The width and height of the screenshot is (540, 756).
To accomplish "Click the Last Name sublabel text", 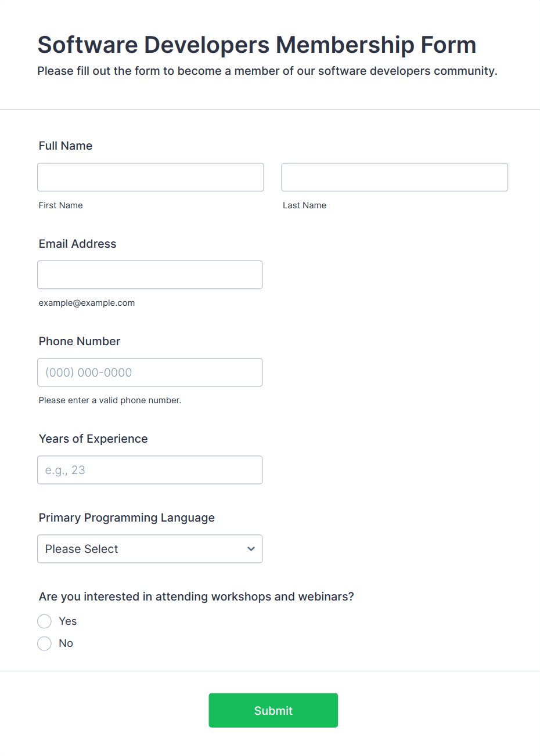I will tap(304, 205).
